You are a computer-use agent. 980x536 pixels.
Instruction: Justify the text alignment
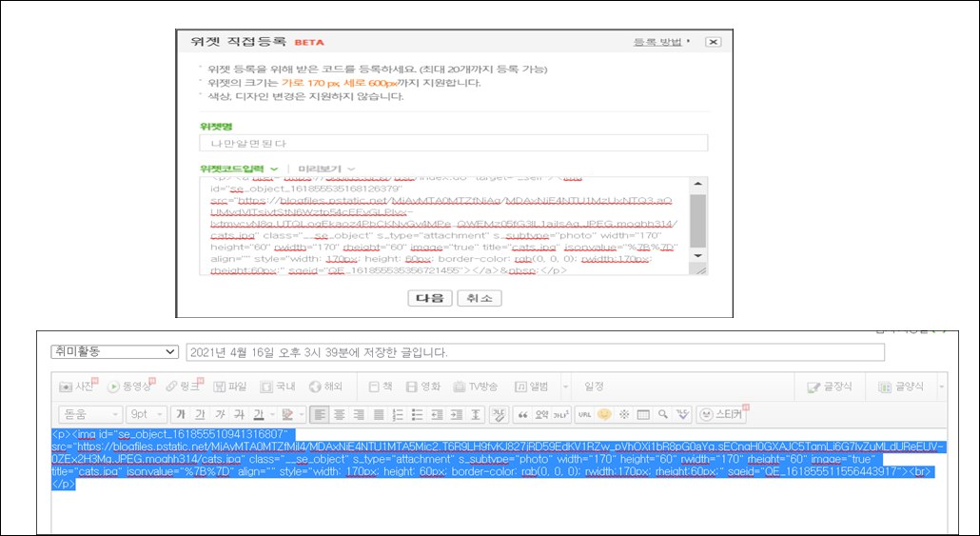pyautogui.click(x=379, y=414)
